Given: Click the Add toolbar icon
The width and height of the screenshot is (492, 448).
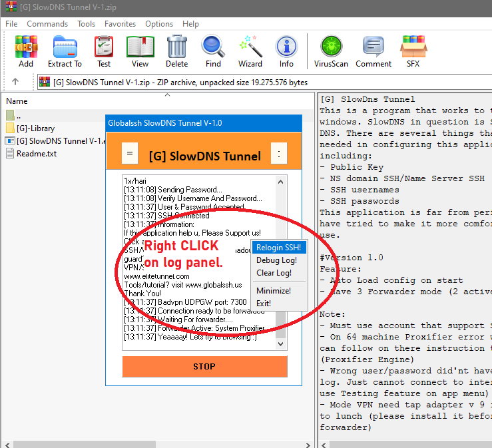Looking at the screenshot, I should pyautogui.click(x=26, y=47).
